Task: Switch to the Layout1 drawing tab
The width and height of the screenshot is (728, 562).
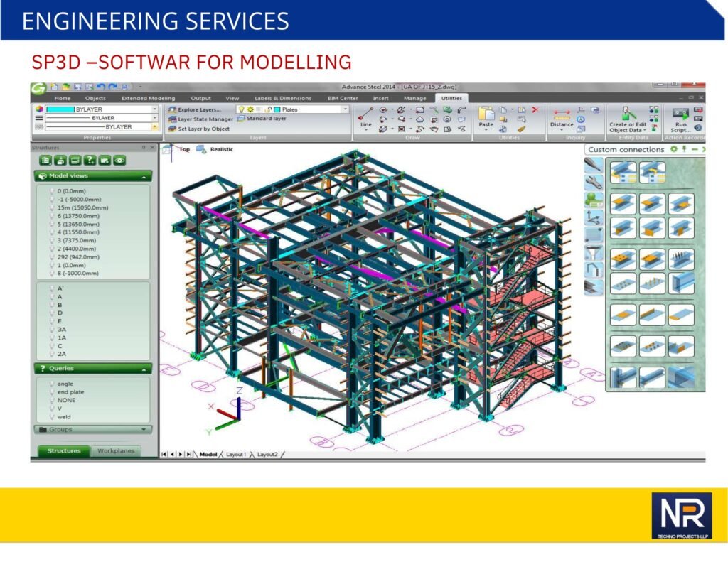Action: tap(236, 454)
